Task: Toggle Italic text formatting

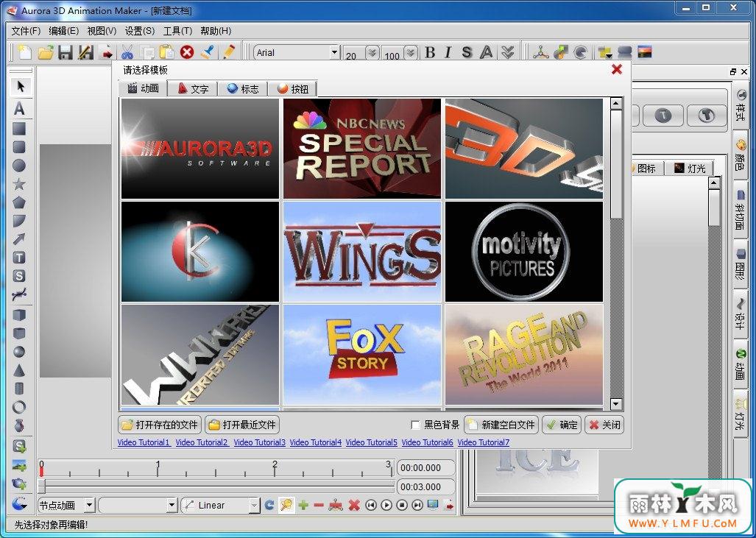Action: 448,52
